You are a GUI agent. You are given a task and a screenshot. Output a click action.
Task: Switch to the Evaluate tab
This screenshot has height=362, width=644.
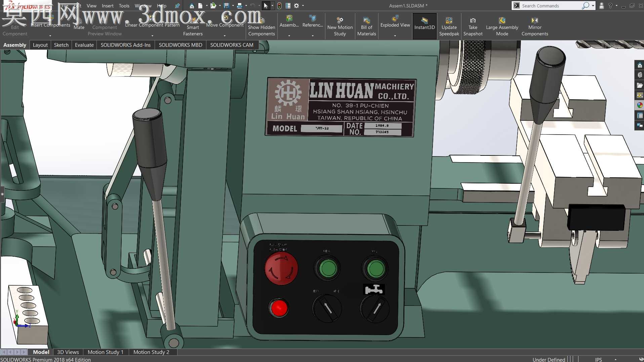[x=84, y=45]
